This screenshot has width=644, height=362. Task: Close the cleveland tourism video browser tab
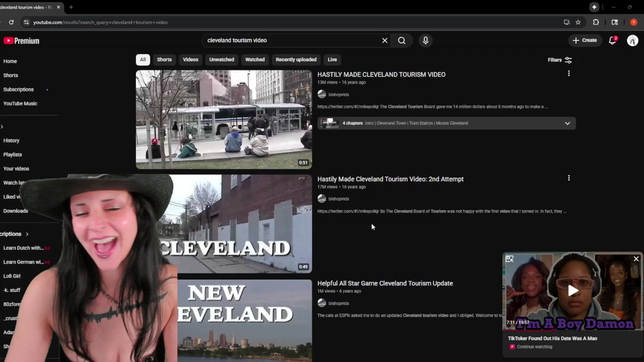58,7
